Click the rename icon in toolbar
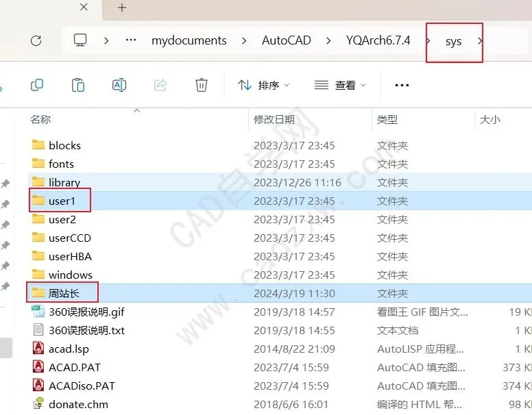 [119, 85]
